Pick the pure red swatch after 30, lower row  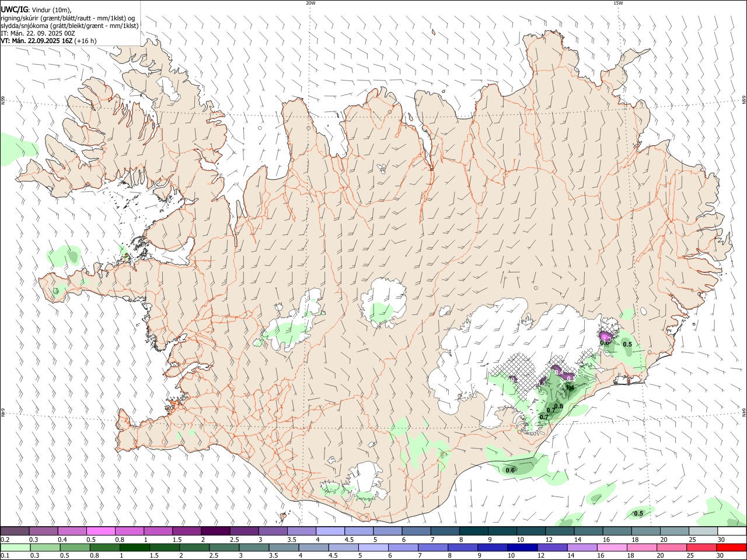coord(731,547)
